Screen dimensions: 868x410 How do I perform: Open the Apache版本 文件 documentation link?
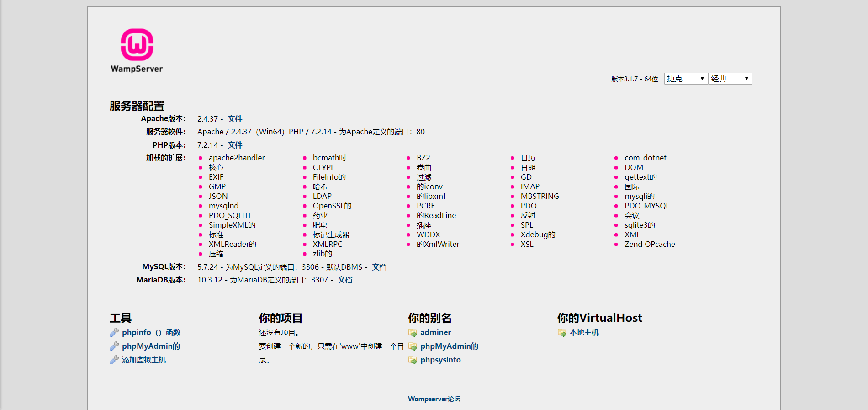tap(235, 119)
